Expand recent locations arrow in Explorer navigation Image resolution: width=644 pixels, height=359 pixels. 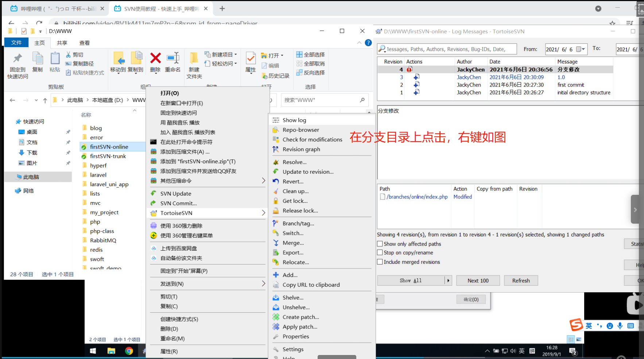point(36,100)
